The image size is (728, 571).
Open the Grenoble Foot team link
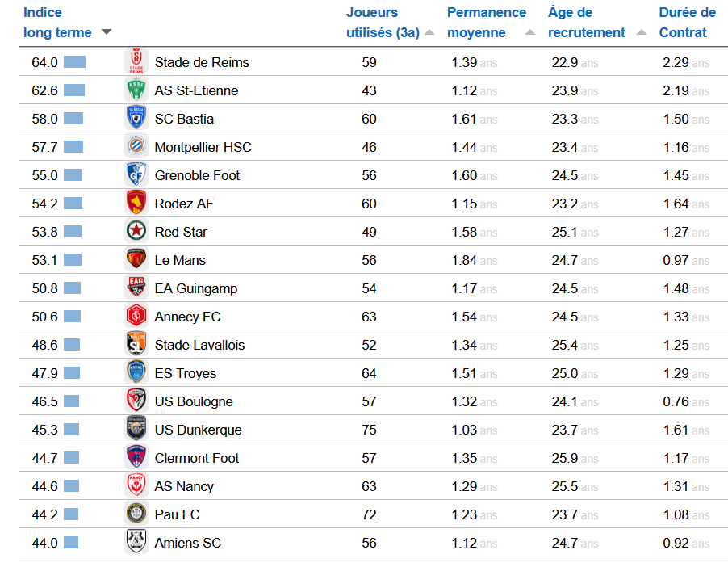[x=197, y=175]
